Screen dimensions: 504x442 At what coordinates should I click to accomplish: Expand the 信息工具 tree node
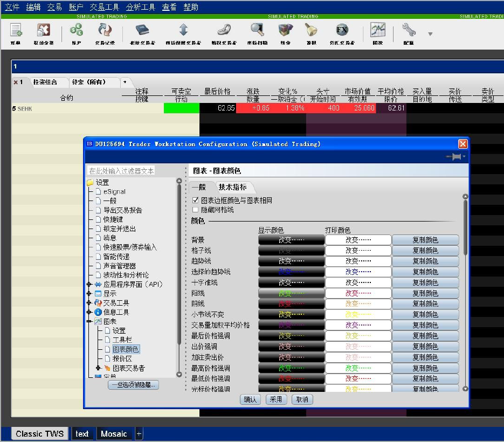coord(89,312)
